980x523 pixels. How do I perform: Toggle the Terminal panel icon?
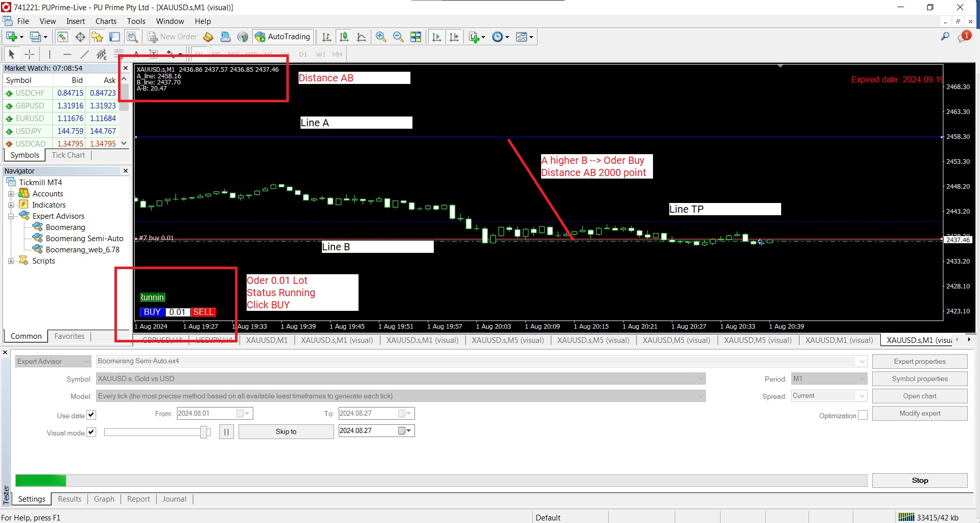114,37
